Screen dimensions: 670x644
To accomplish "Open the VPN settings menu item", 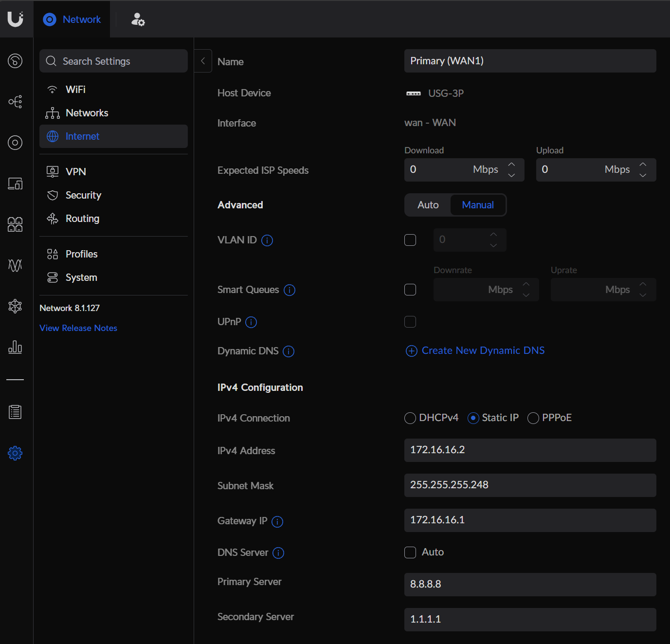I will pos(113,172).
